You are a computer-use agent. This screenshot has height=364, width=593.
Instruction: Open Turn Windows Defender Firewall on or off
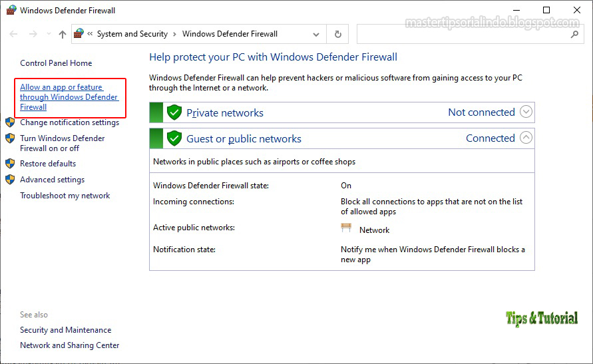pyautogui.click(x=63, y=143)
